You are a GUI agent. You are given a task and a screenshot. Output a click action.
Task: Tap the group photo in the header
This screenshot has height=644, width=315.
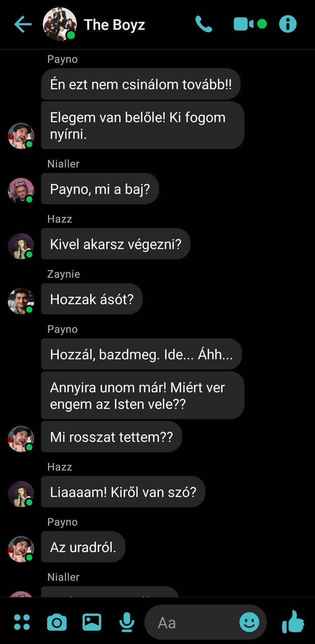coord(60,24)
